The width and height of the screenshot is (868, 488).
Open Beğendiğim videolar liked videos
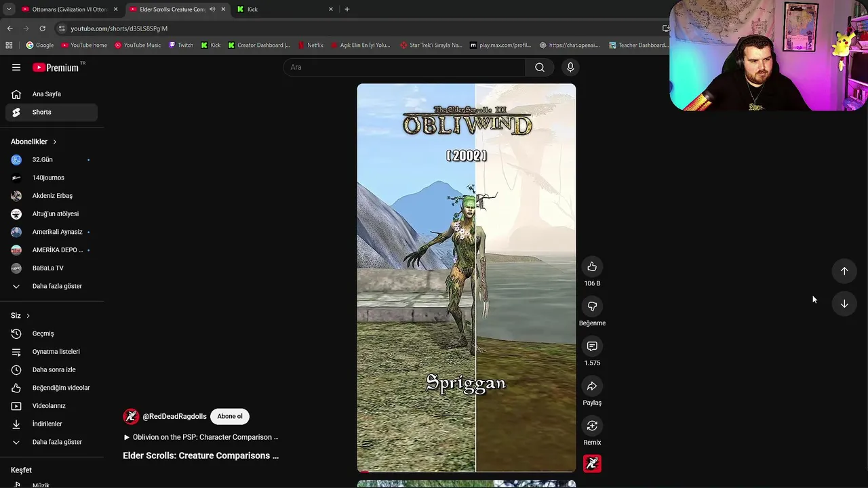[x=52, y=388]
